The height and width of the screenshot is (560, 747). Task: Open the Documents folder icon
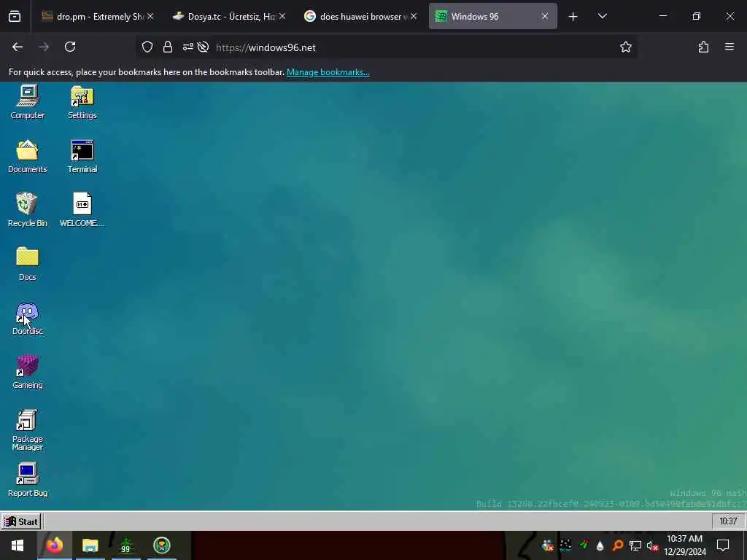pos(27,156)
